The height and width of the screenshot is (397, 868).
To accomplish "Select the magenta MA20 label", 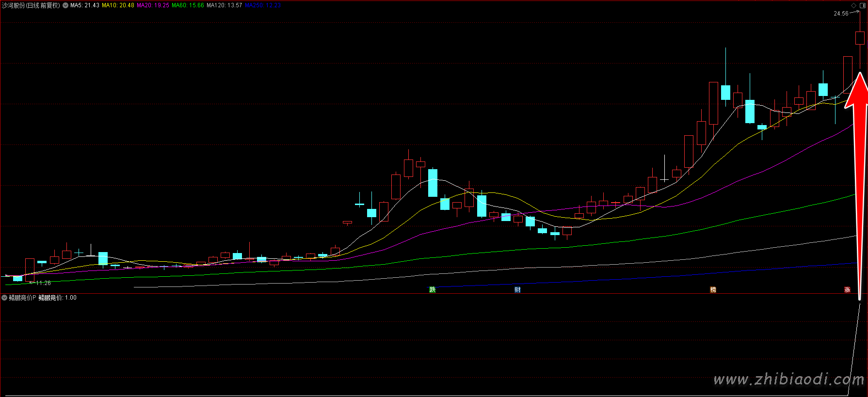I will pos(153,5).
